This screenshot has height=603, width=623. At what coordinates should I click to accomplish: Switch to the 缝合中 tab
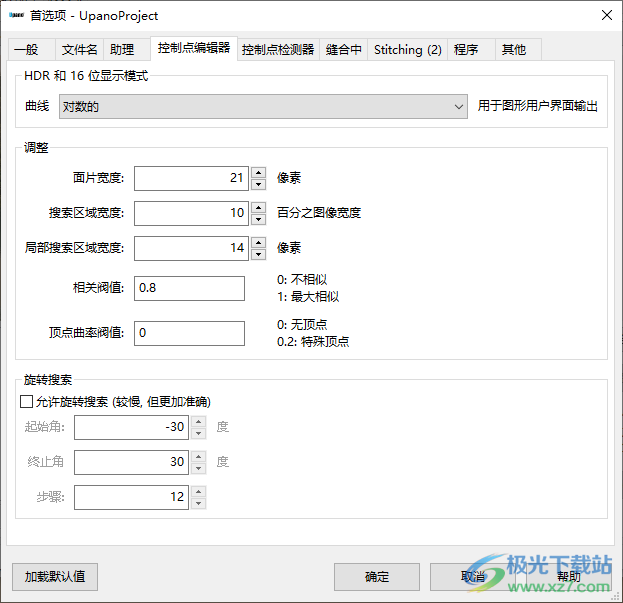coord(344,50)
